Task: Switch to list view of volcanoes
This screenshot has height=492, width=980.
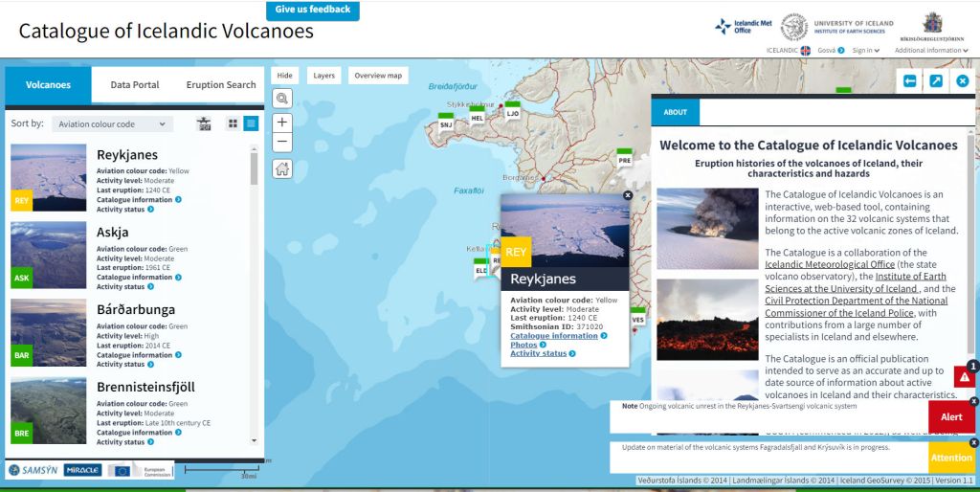Action: click(x=251, y=123)
